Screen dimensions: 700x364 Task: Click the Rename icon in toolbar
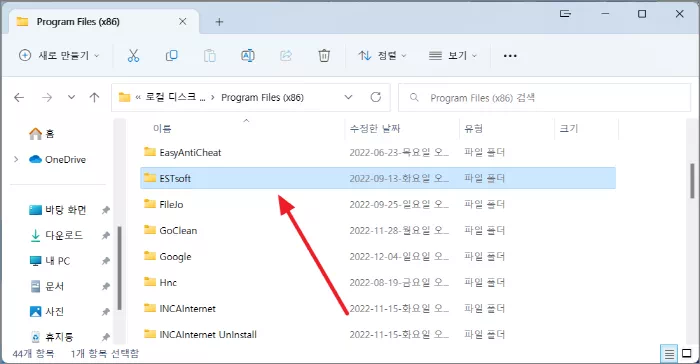pyautogui.click(x=248, y=56)
